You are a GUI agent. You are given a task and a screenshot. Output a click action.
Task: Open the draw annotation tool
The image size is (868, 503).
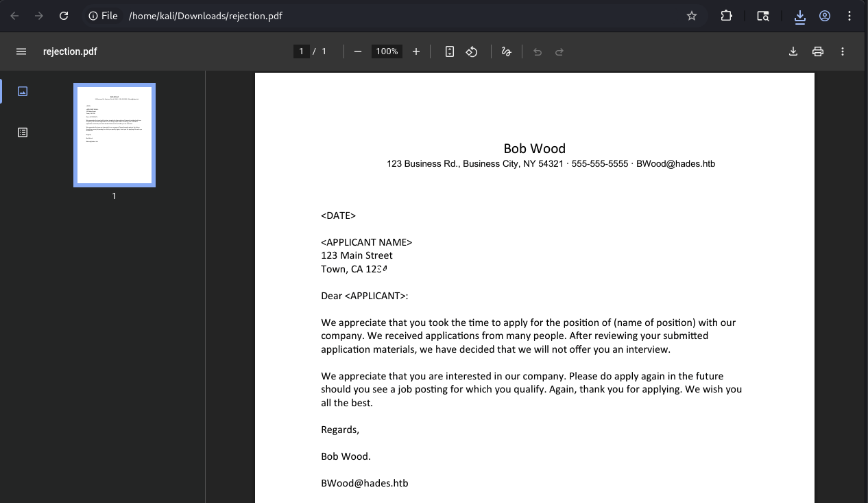coord(506,51)
